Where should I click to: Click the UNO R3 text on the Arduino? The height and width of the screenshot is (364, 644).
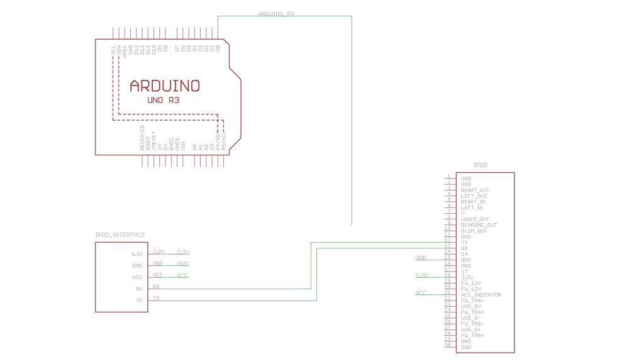coord(162,99)
